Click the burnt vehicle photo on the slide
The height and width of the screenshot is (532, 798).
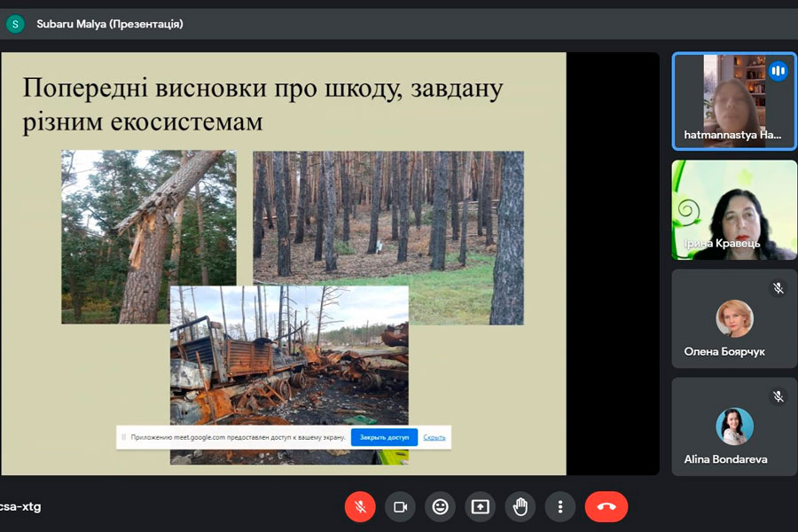pos(289,355)
